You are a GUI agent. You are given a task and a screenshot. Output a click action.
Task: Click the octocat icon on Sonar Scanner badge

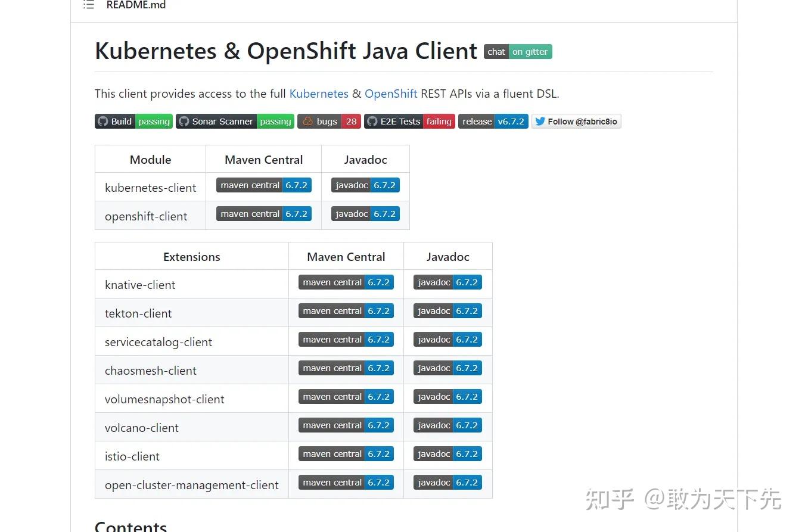click(185, 121)
